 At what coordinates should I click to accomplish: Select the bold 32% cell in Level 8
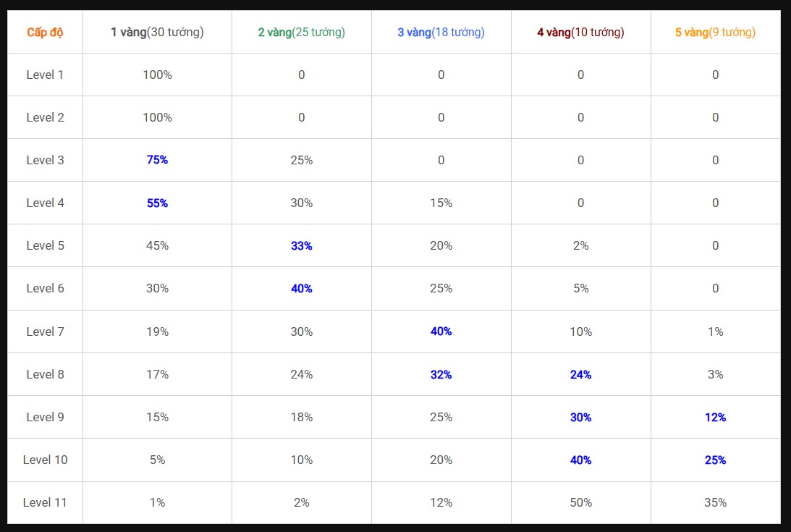coord(441,374)
